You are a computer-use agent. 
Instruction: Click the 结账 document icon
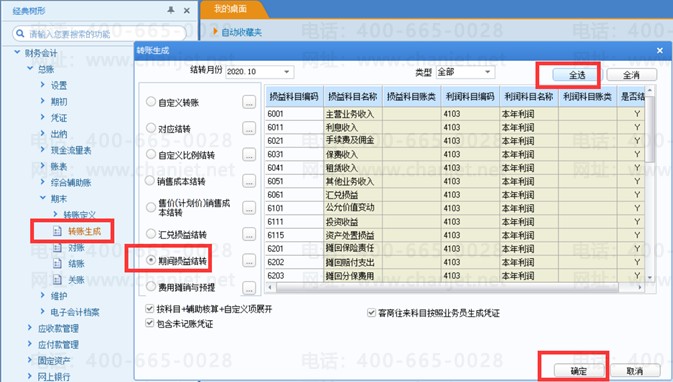coord(57,264)
